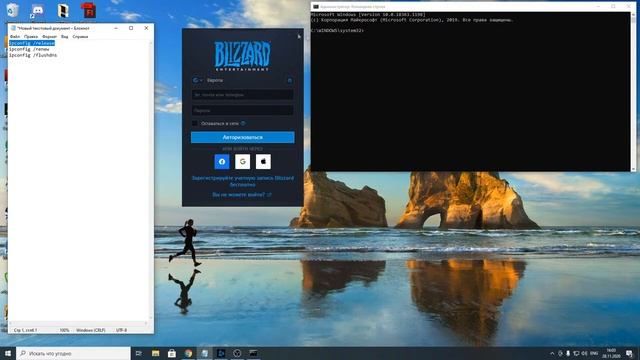
Task: Click the register Blizzard account link
Action: click(242, 181)
